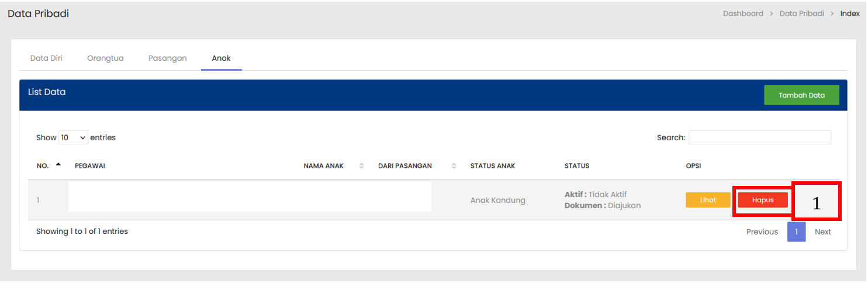Open the Show entries count dropdown

[x=73, y=138]
